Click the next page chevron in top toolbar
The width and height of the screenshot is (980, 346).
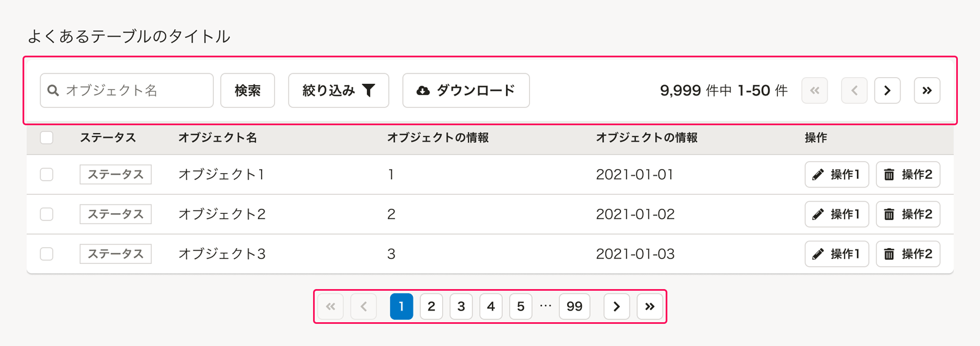point(887,91)
